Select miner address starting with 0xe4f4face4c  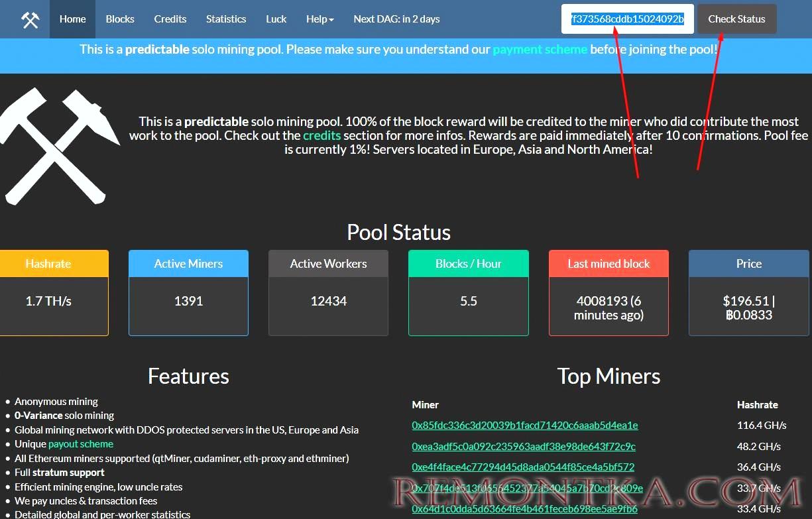click(522, 467)
